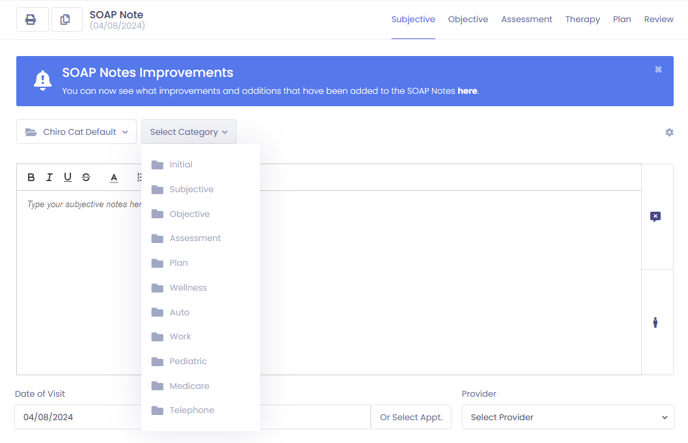The image size is (688, 443).
Task: Switch to the Therapy tab
Action: click(x=582, y=19)
